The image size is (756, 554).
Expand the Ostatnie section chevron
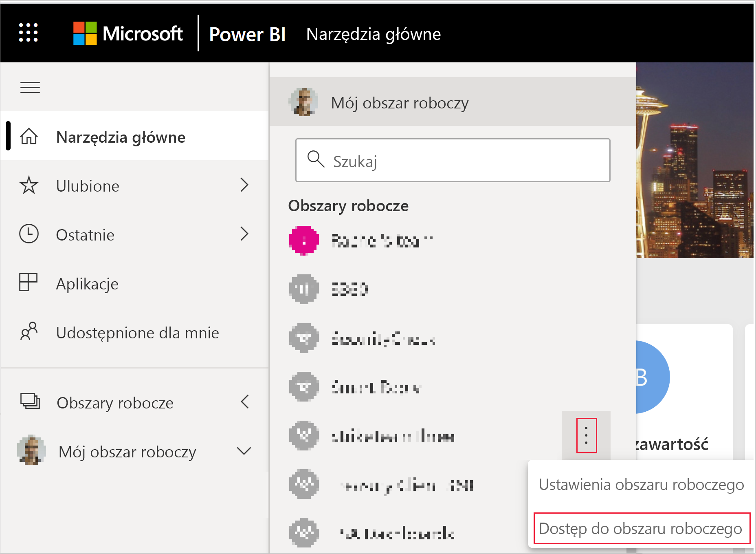point(245,234)
